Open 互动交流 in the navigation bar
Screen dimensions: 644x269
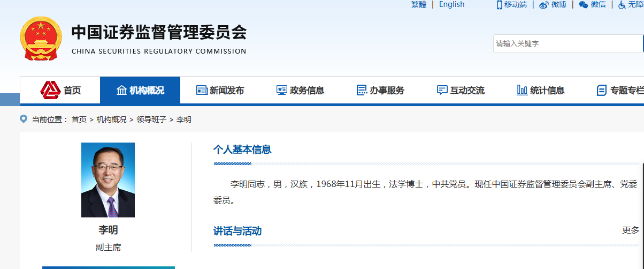[x=461, y=90]
